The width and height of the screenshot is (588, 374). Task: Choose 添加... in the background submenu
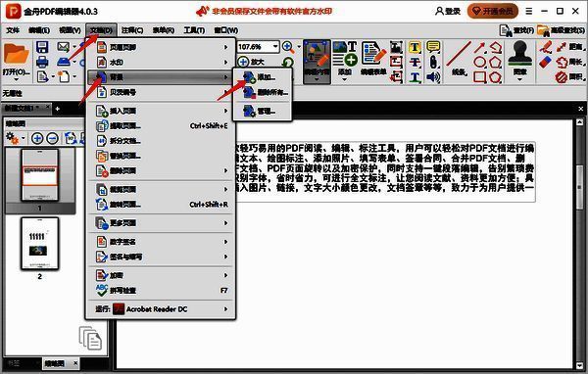262,77
